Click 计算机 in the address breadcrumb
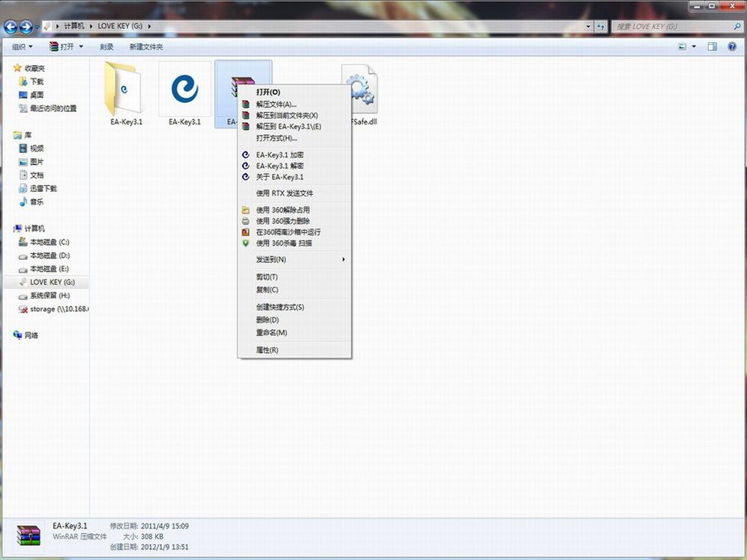Viewport: 747px width, 560px height. [x=74, y=26]
